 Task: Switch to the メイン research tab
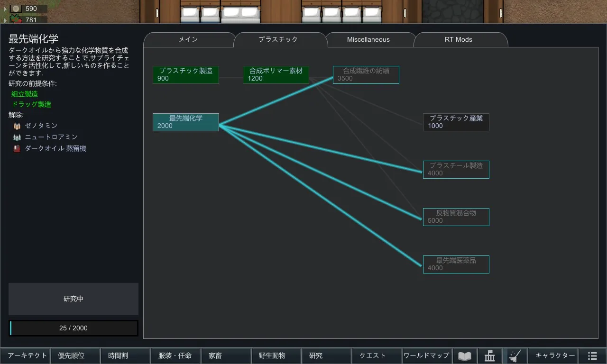coord(188,40)
